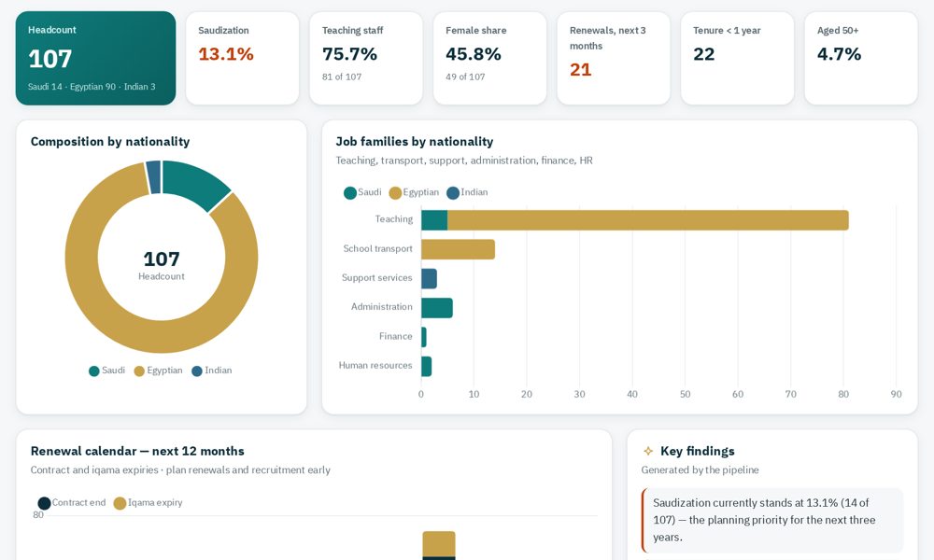This screenshot has width=934, height=560.
Task: Click the Saudi segment of the donut chart
Action: point(193,183)
